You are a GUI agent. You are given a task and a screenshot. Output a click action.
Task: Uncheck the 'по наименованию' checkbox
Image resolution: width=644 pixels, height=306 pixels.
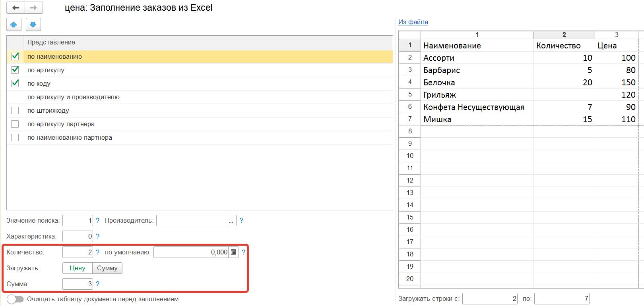(x=15, y=56)
